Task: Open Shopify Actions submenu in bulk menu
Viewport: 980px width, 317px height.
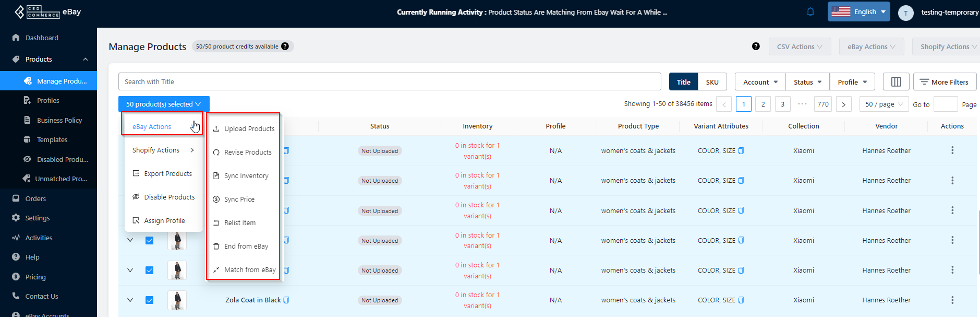Action: coord(163,150)
